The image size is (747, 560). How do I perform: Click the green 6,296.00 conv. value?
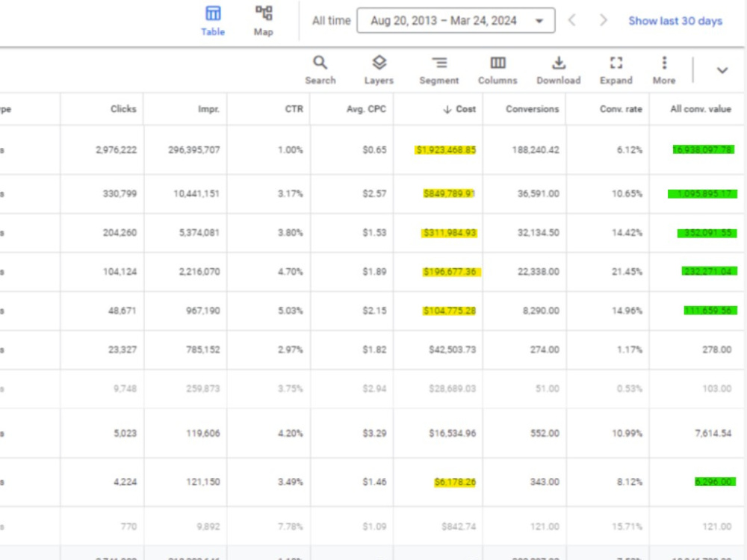(x=715, y=482)
